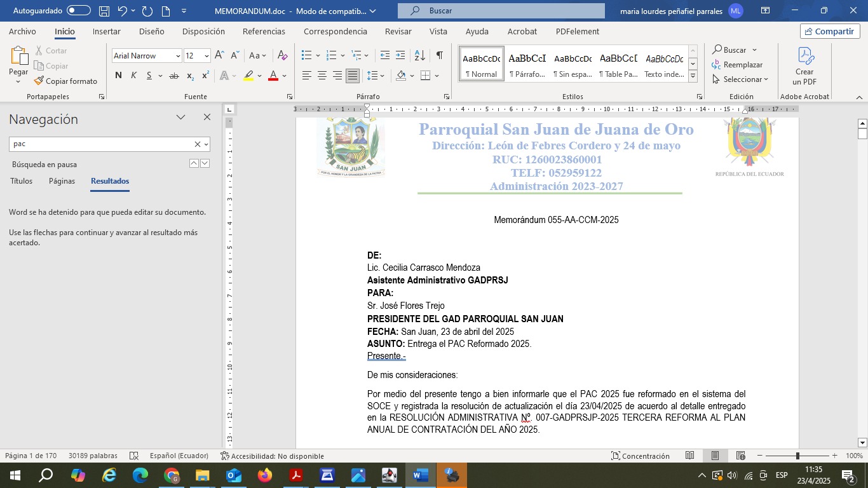Screen dimensions: 868x488
Task: Open the font size dropdown
Action: (x=207, y=56)
